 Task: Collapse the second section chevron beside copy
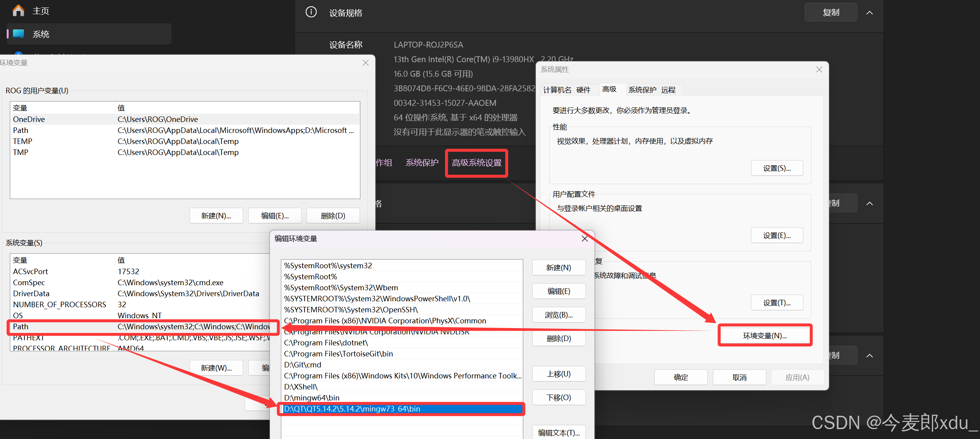click(870, 203)
